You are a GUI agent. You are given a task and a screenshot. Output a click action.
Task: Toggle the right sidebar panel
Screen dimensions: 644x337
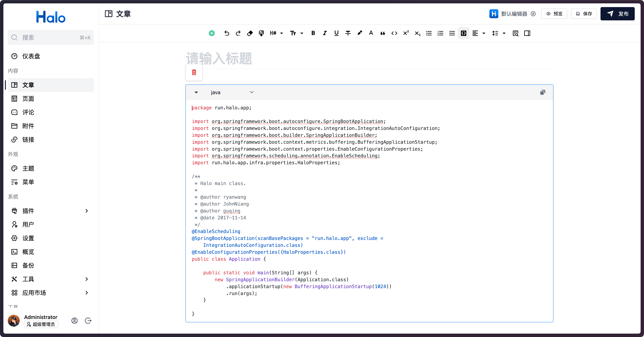(x=527, y=33)
